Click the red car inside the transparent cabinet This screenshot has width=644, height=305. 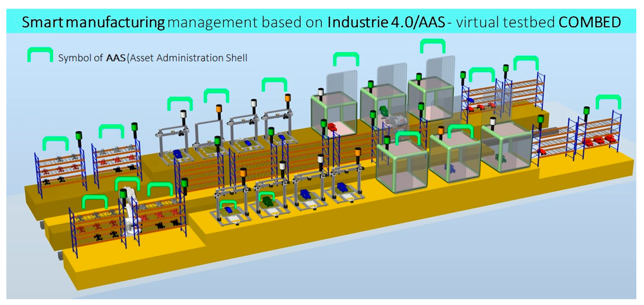332,127
